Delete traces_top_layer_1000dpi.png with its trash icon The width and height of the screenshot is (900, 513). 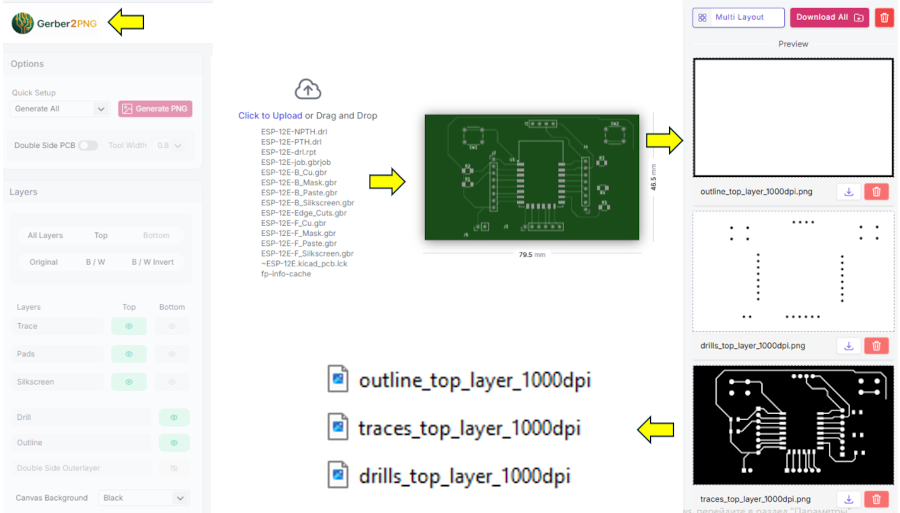point(876,499)
